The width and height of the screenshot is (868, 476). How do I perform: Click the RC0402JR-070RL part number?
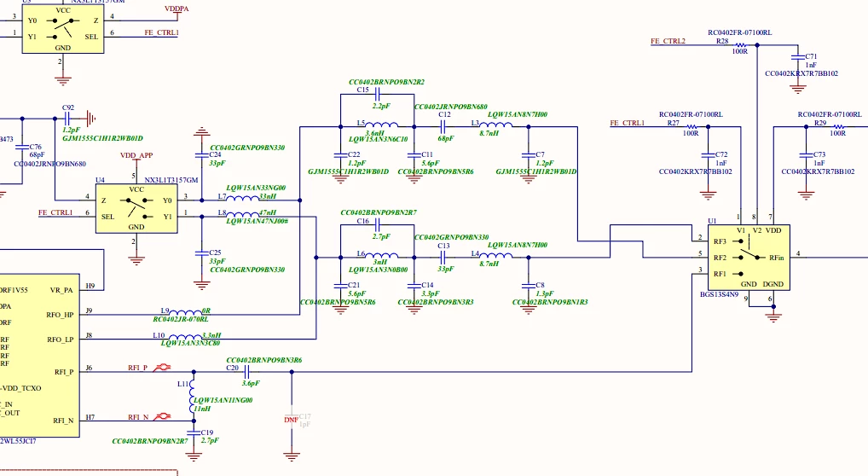pyautogui.click(x=181, y=319)
